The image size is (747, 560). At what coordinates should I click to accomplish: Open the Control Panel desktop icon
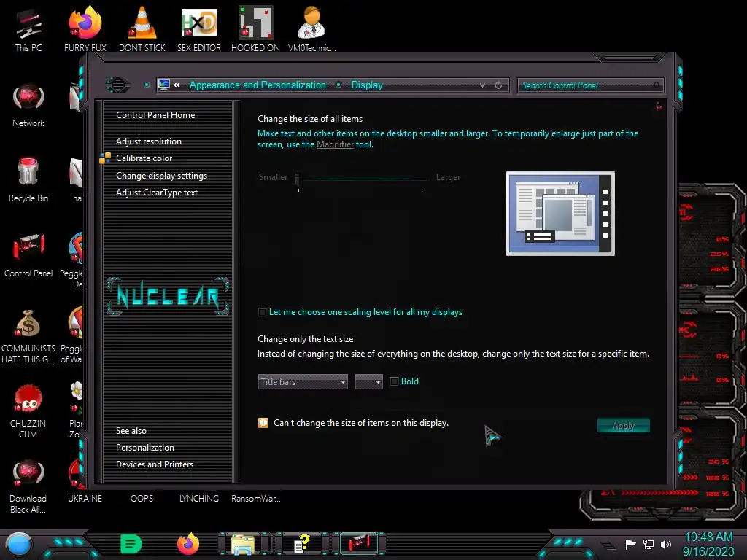28,255
